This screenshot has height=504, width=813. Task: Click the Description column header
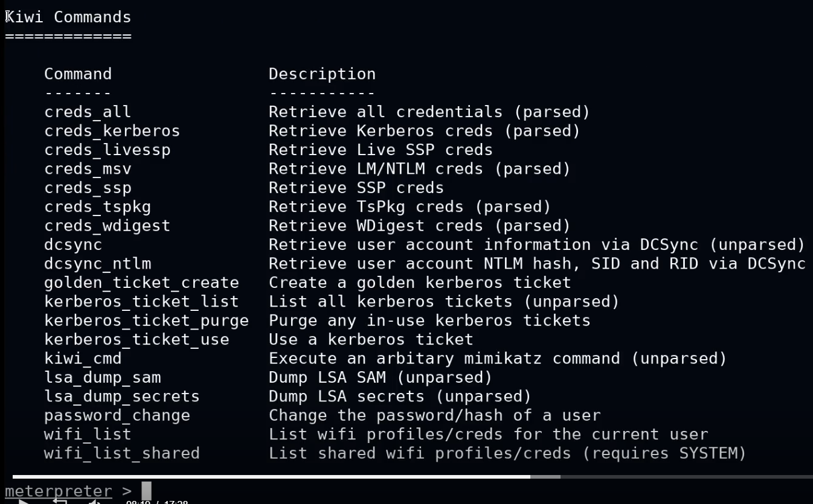[322, 74]
